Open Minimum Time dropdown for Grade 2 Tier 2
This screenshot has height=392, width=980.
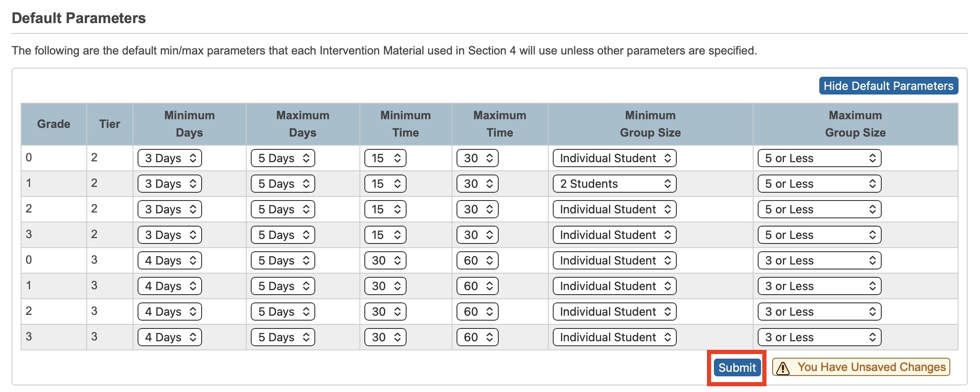[x=385, y=209]
